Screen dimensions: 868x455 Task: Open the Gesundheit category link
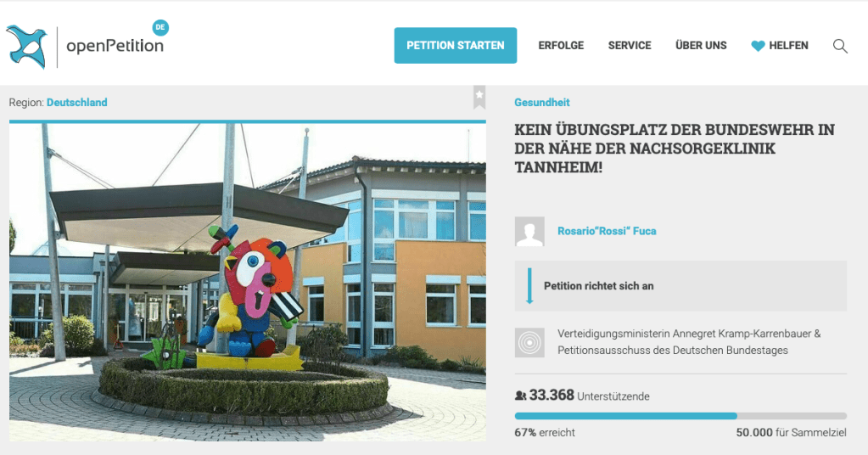(542, 103)
